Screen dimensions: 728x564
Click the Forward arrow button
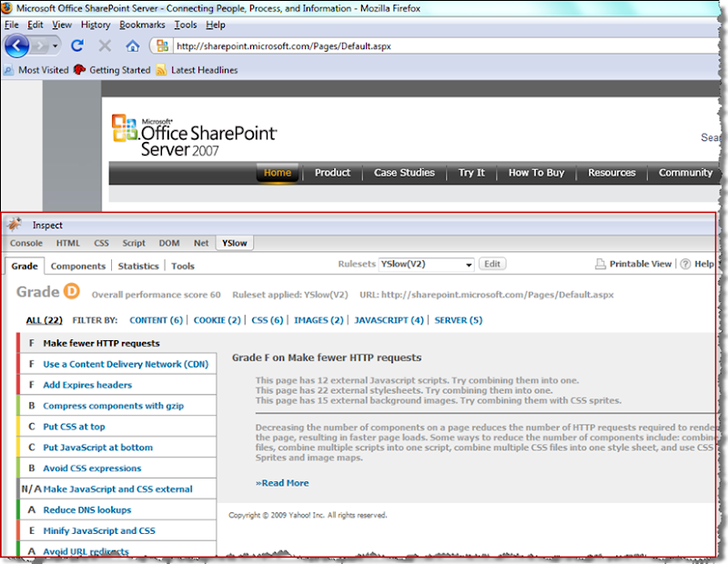[x=40, y=46]
